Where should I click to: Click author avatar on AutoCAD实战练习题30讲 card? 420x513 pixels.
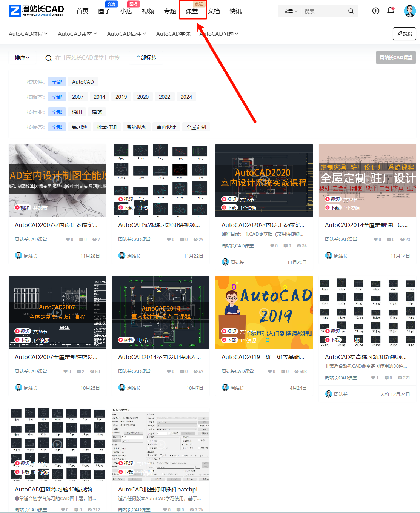(x=122, y=255)
